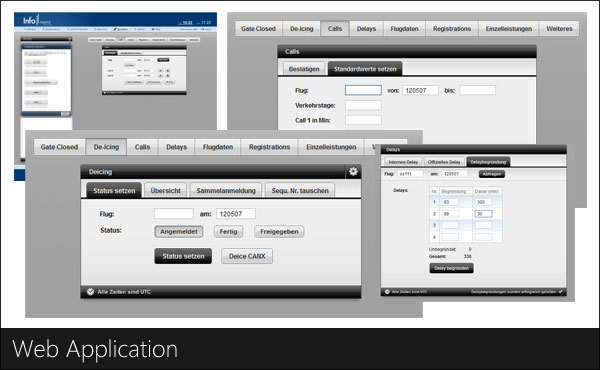Toggle the Fertig status option

(x=228, y=231)
